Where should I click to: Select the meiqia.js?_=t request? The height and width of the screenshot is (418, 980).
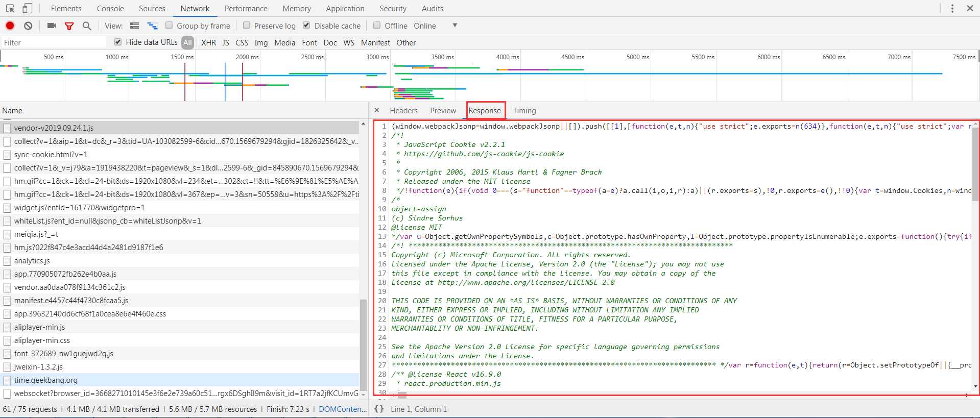180,234
